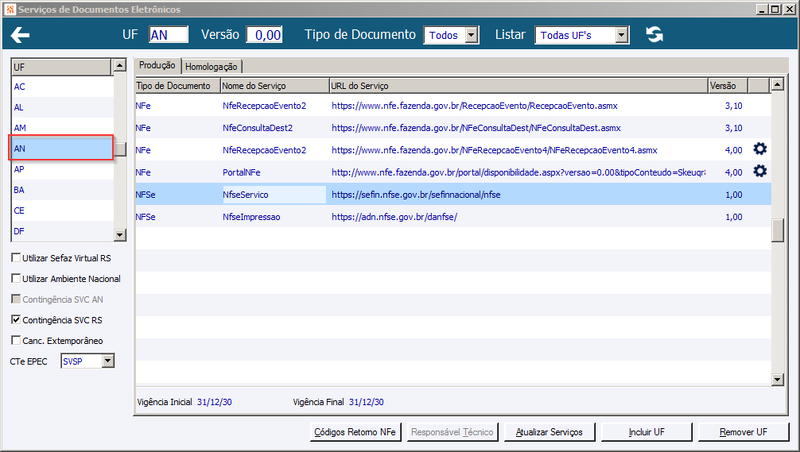
Task: Click the NFeConsultaDest.asmx URL cell
Action: (x=476, y=128)
